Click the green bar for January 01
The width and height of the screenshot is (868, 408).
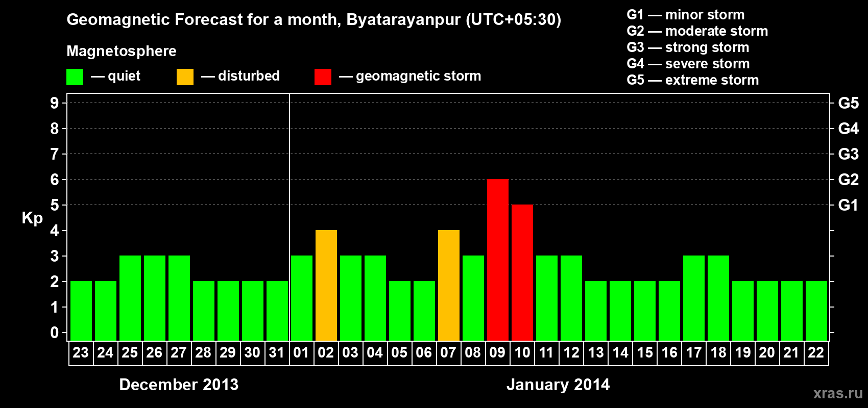pyautogui.click(x=302, y=298)
